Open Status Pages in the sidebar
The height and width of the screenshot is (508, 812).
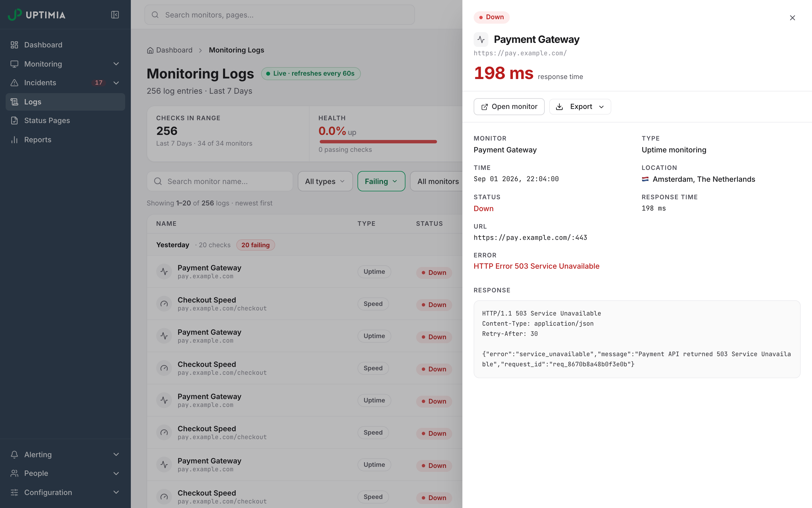tap(65, 121)
